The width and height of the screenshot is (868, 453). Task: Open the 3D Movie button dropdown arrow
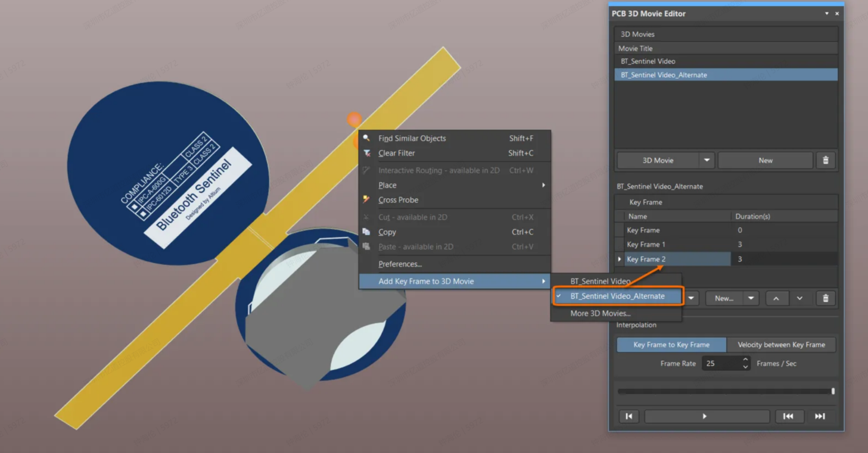click(x=707, y=160)
